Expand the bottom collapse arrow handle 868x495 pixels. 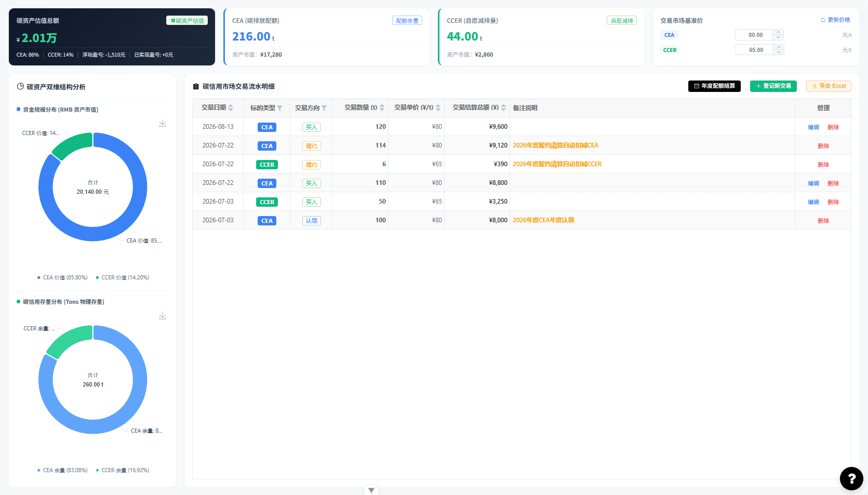click(371, 490)
